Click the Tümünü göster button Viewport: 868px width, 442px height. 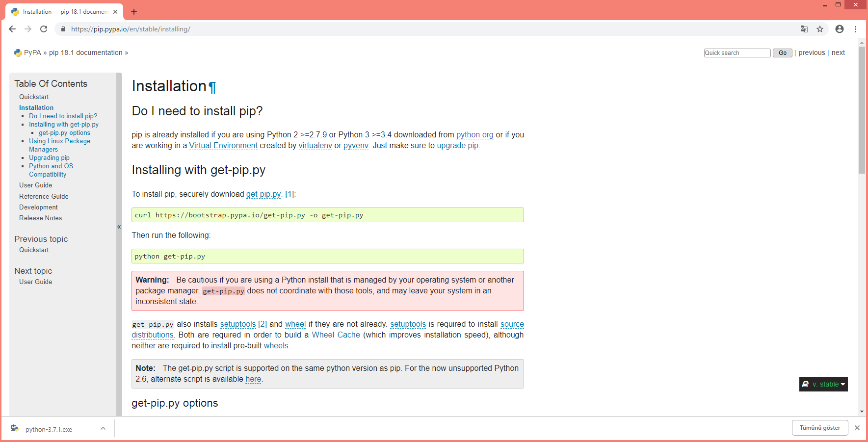tap(819, 428)
